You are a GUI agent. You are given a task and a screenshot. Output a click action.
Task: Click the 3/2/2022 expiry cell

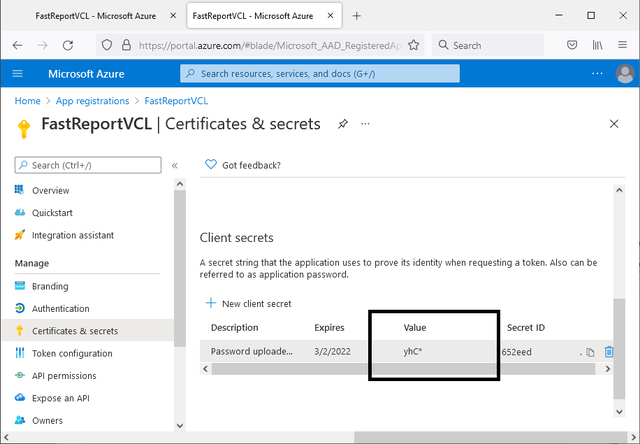(332, 351)
